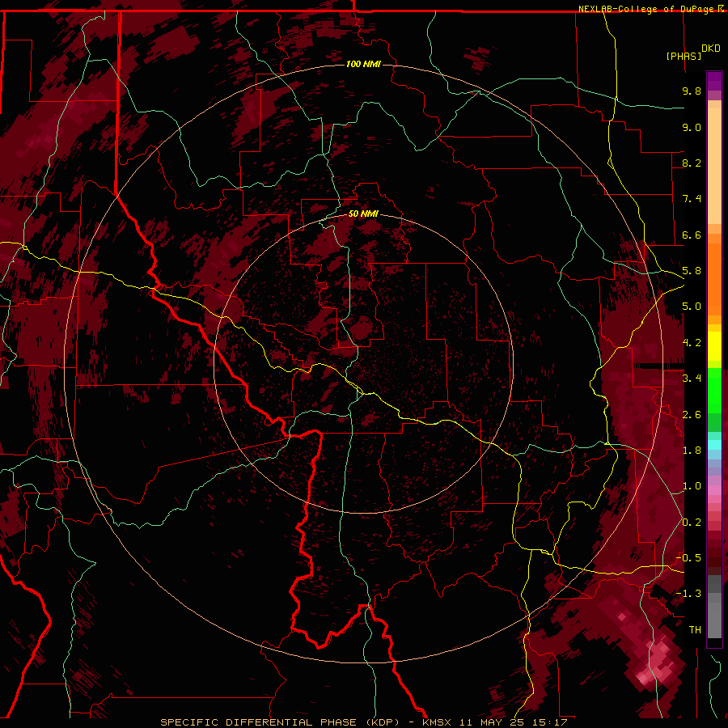The width and height of the screenshot is (728, 728).
Task: Click the 5.8 value on color scale
Action: pyautogui.click(x=692, y=271)
